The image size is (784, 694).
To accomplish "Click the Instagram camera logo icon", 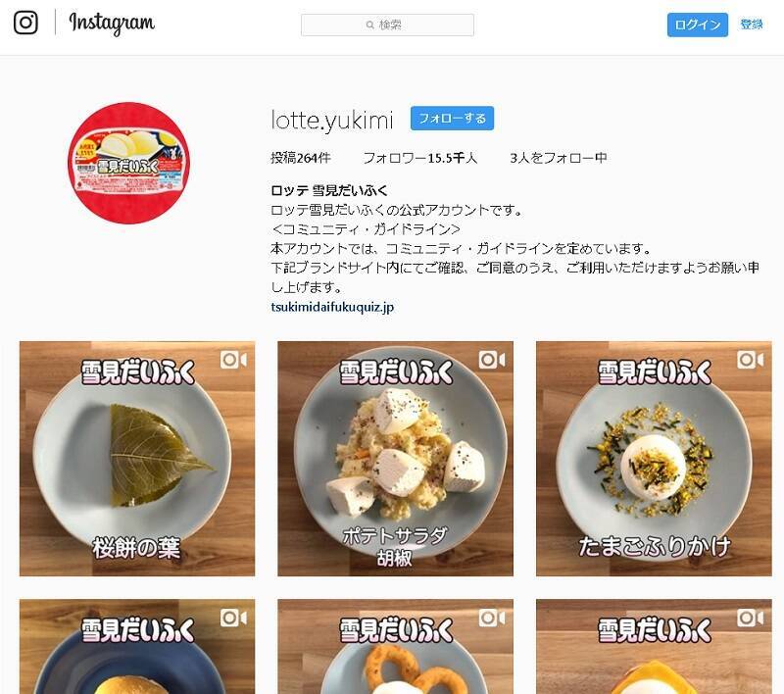I will pyautogui.click(x=25, y=23).
